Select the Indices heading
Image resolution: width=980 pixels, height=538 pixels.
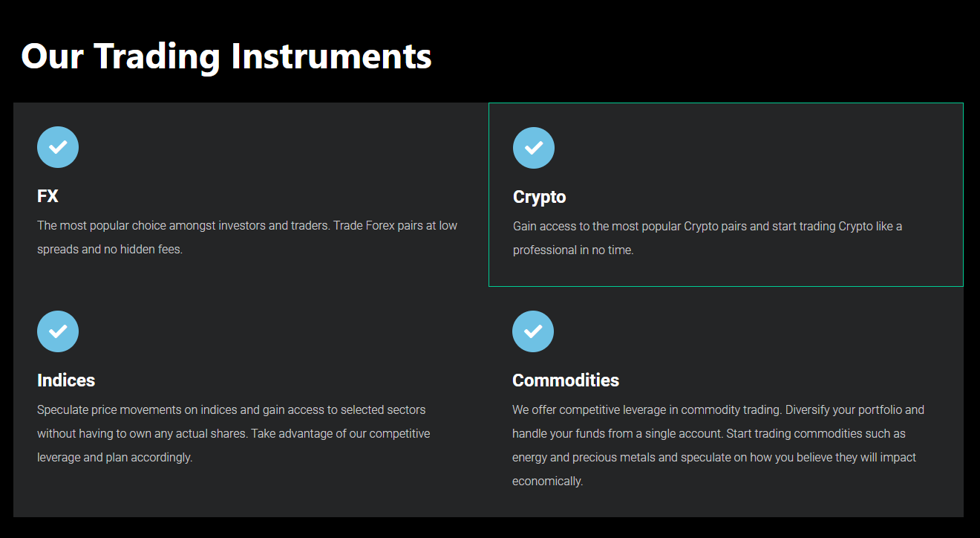[x=66, y=380]
